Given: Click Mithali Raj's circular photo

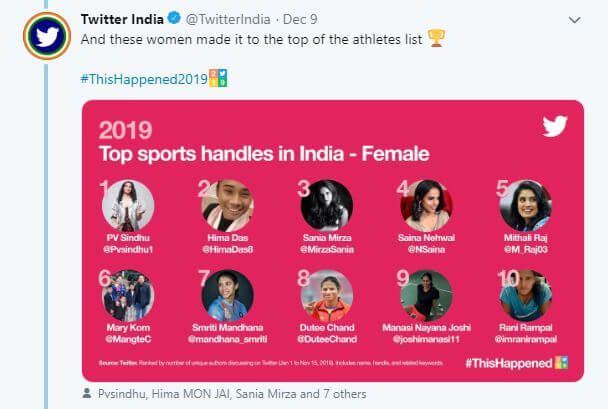Looking at the screenshot, I should coord(525,205).
